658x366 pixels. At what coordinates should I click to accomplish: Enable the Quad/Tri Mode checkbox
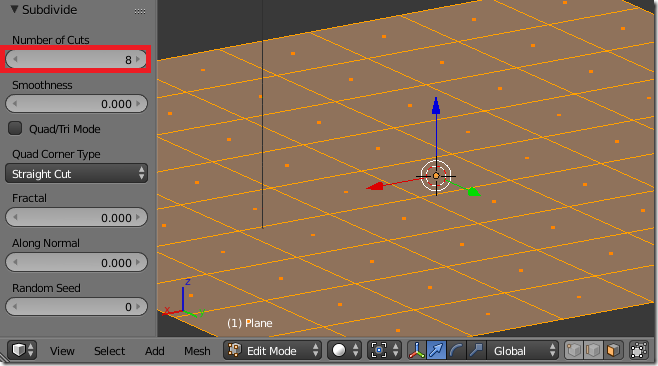15,128
